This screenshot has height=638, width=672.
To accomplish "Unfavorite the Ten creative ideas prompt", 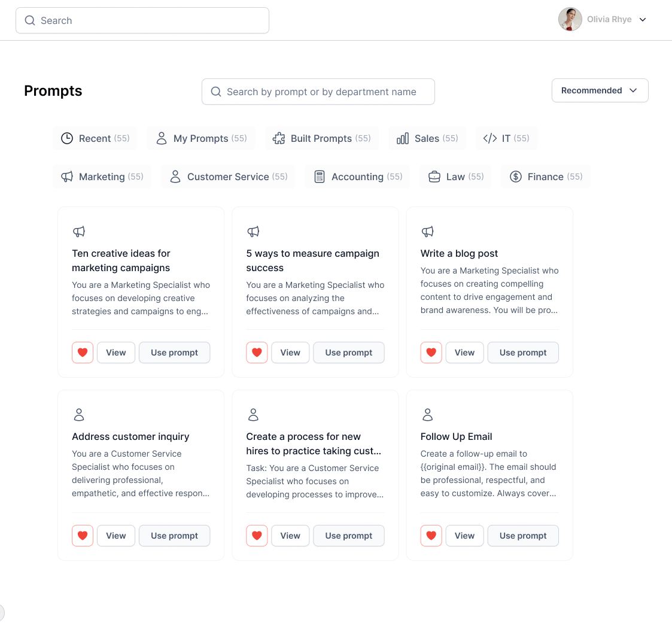I will coord(83,353).
